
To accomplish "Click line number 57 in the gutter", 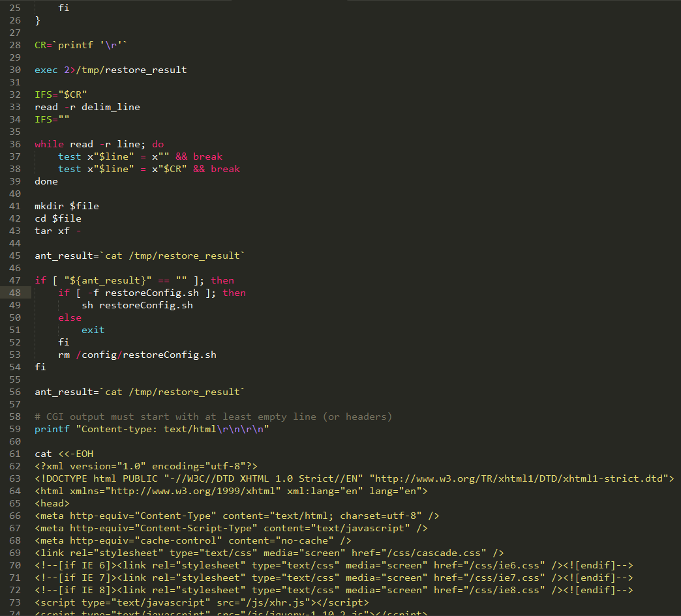I will (15, 404).
